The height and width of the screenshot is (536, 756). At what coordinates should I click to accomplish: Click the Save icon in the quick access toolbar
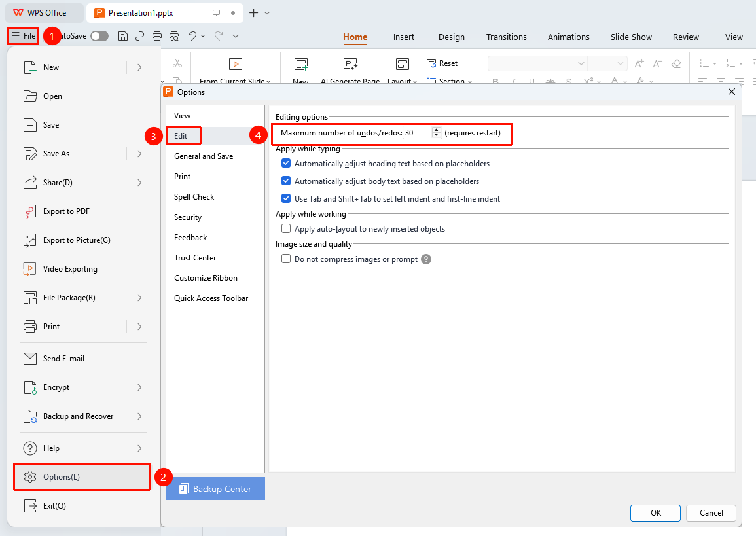click(x=123, y=36)
